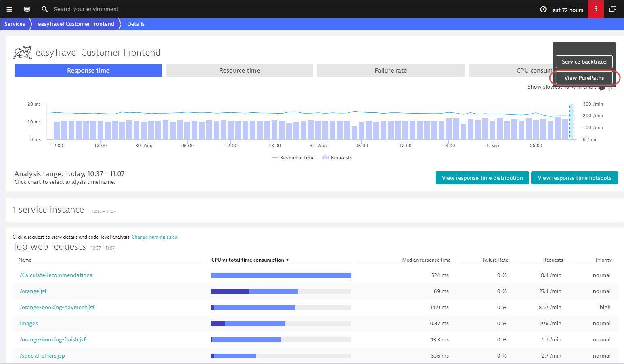Click the 496 /min requests value
The width and height of the screenshot is (624, 364).
coord(549,324)
